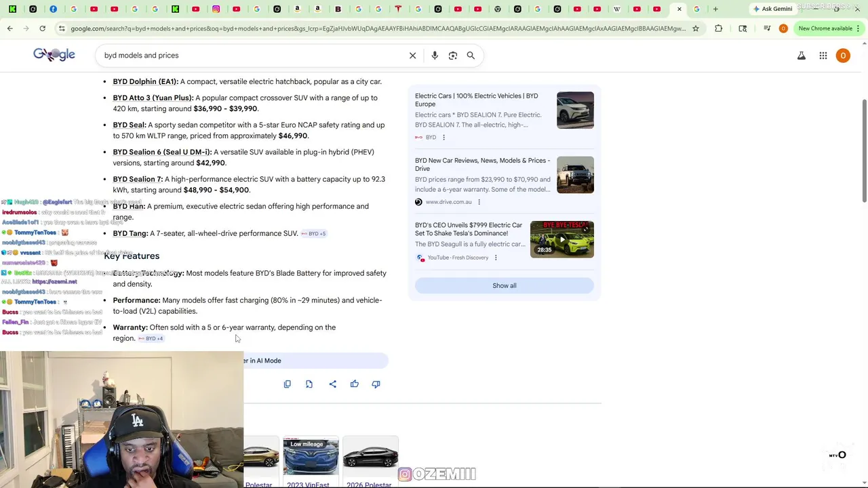View site information icon in address bar
The height and width of the screenshot is (488, 868).
(x=62, y=28)
